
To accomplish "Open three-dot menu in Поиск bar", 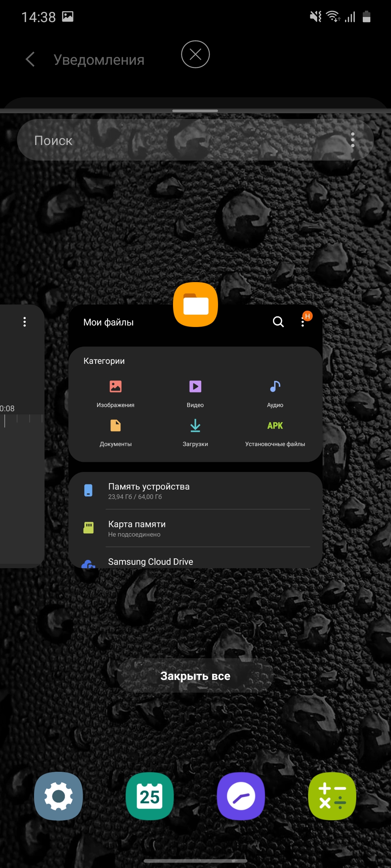I will tap(353, 140).
